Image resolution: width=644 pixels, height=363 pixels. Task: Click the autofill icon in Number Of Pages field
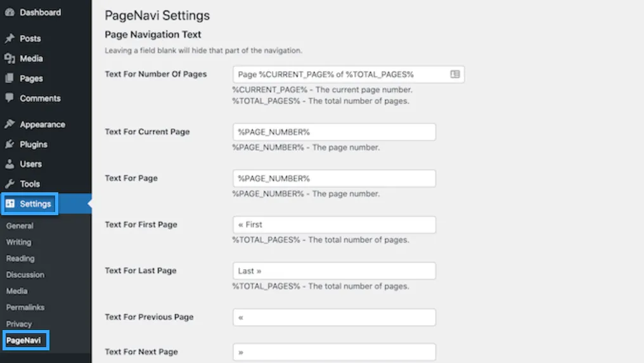(x=455, y=74)
